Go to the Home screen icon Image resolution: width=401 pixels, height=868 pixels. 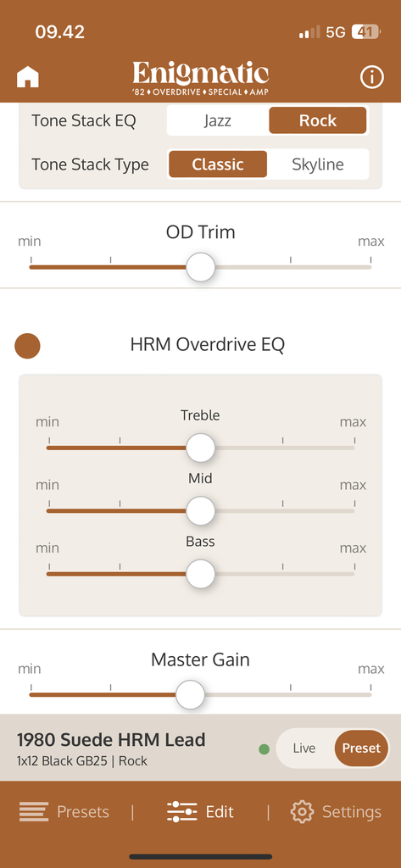point(28,77)
